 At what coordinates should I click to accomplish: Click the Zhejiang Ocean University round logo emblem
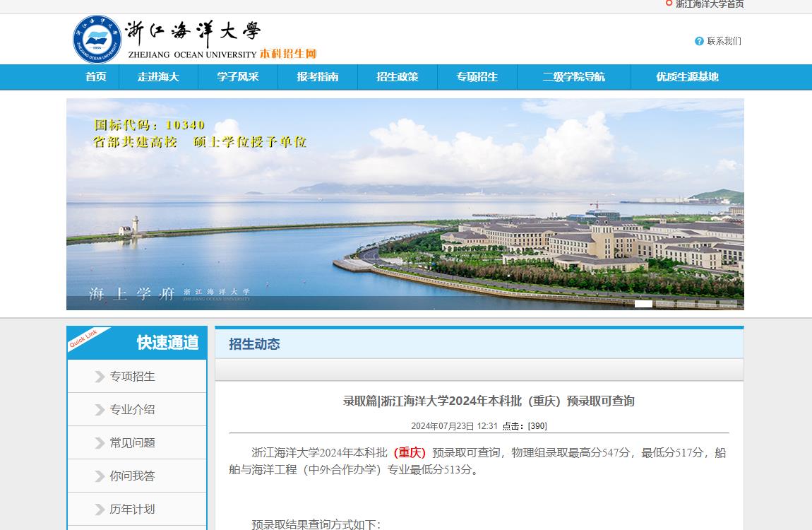point(97,39)
